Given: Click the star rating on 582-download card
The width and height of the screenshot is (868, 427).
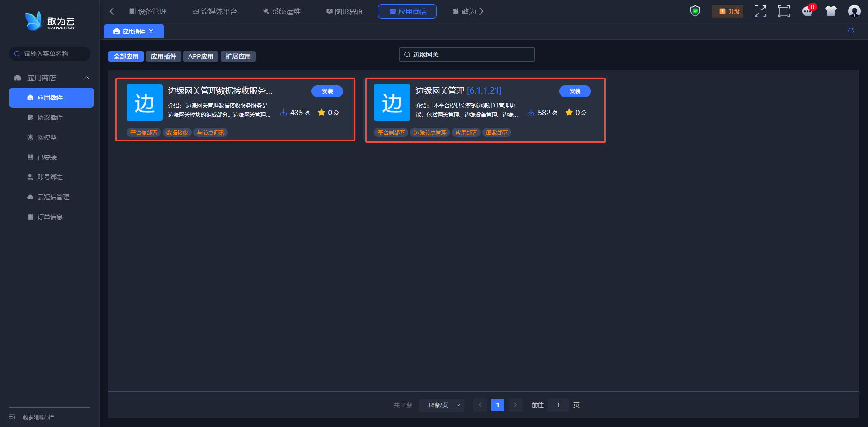Looking at the screenshot, I should pos(569,112).
